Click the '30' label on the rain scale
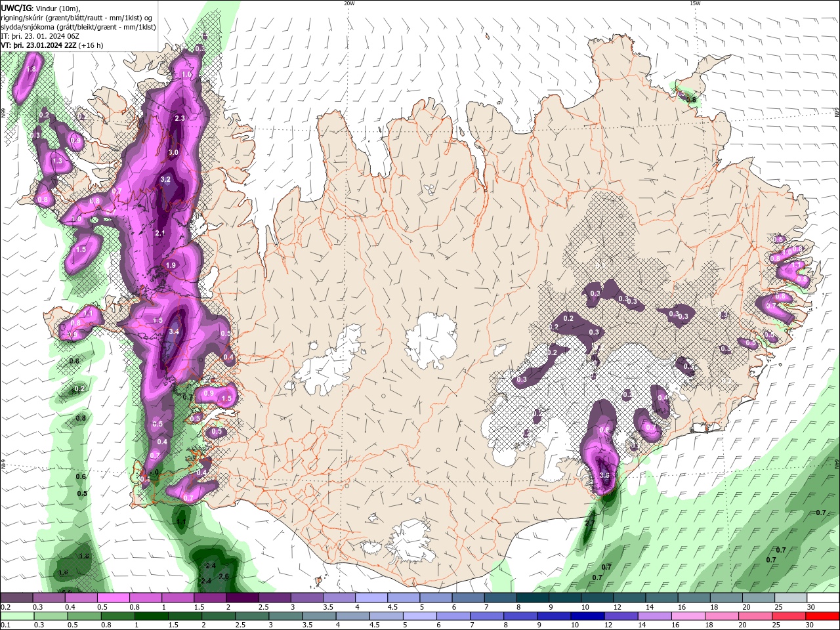 (x=810, y=625)
